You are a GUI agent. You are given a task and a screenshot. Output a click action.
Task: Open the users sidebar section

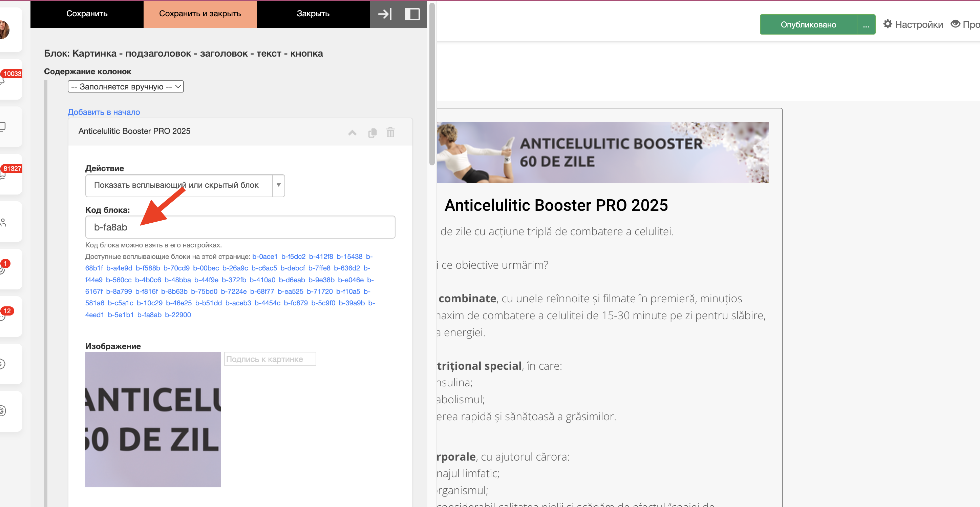click(x=4, y=222)
